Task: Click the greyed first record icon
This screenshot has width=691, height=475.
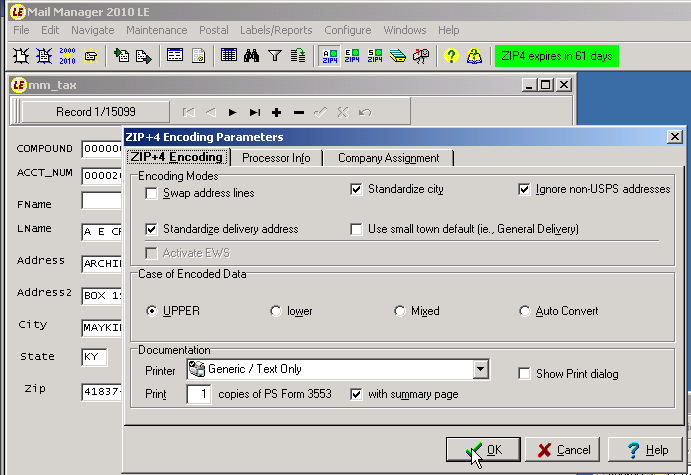Action: click(189, 113)
